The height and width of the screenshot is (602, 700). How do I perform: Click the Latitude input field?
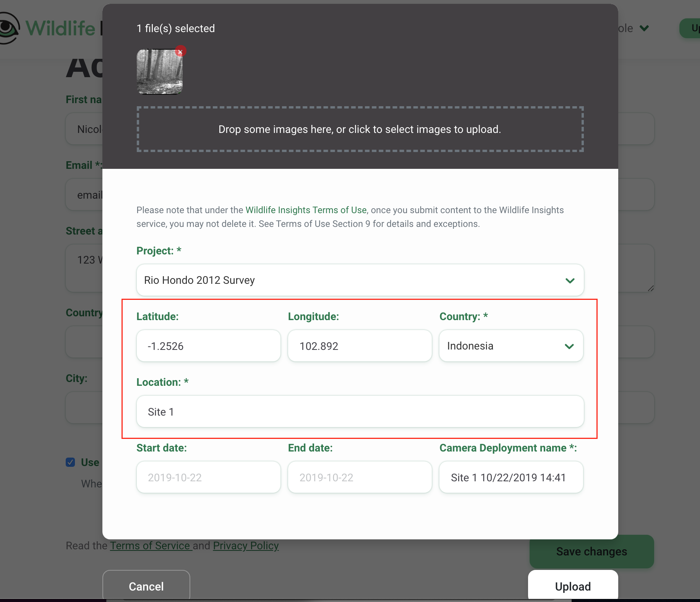[x=209, y=346]
